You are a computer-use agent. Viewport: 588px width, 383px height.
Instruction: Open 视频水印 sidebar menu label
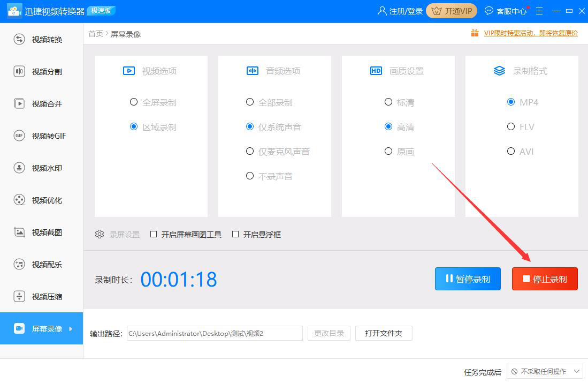coord(47,168)
